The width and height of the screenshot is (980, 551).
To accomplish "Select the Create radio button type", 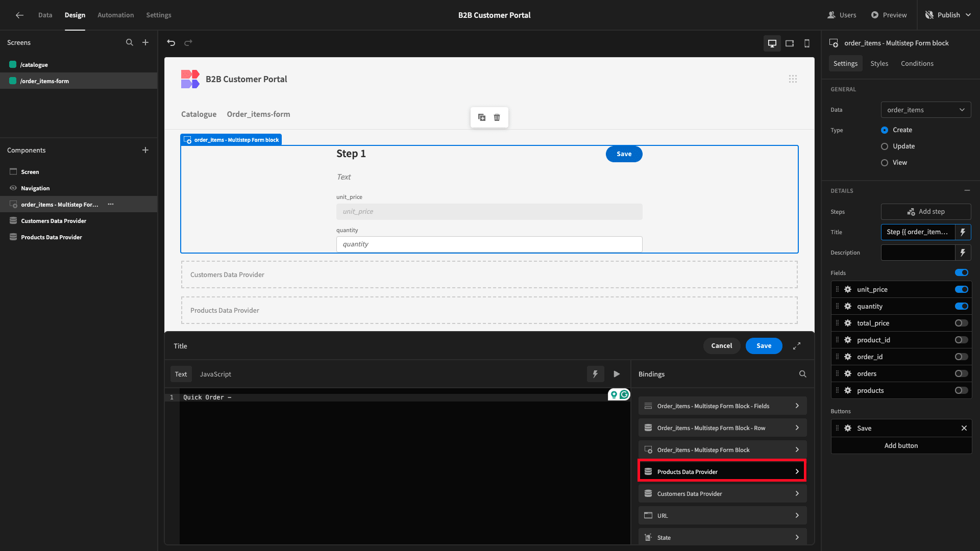I will coord(884,130).
